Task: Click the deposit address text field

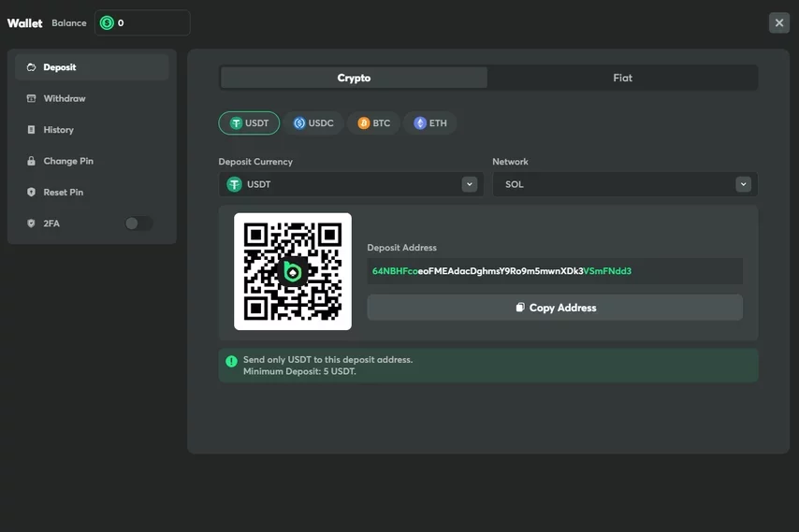Action: pos(554,271)
